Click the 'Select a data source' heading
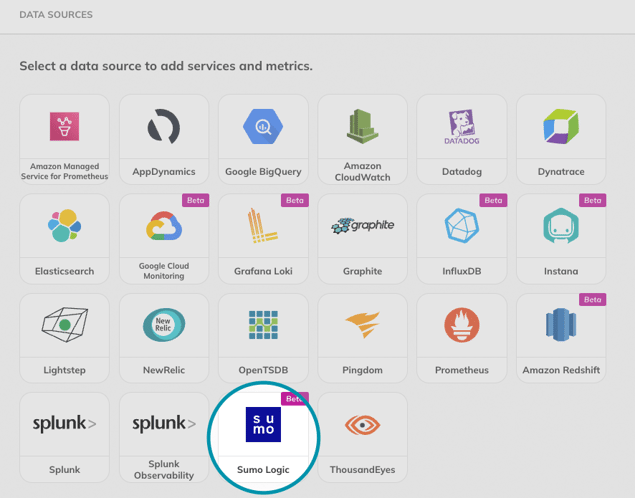 [x=166, y=66]
